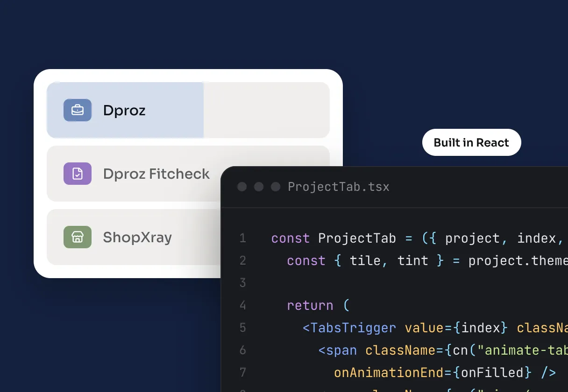Click line number 7 in the gutter
Image resolution: width=568 pixels, height=392 pixels.
coord(242,373)
